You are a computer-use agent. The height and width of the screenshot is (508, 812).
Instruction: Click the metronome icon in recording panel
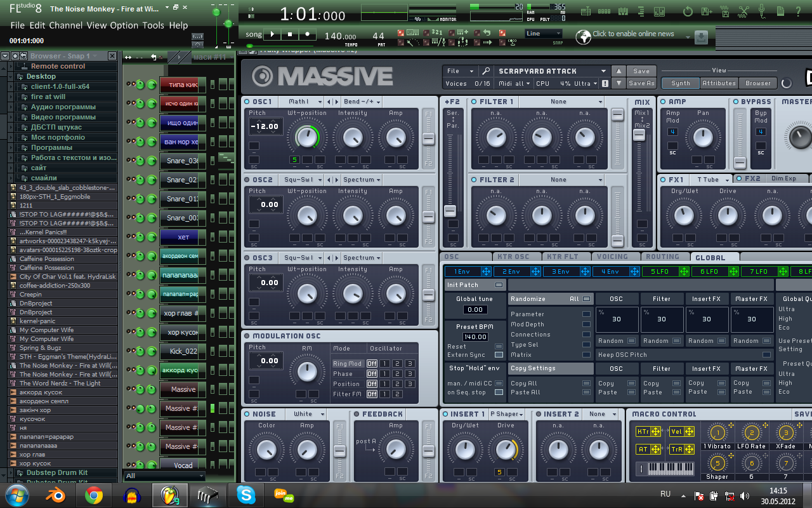tap(413, 43)
